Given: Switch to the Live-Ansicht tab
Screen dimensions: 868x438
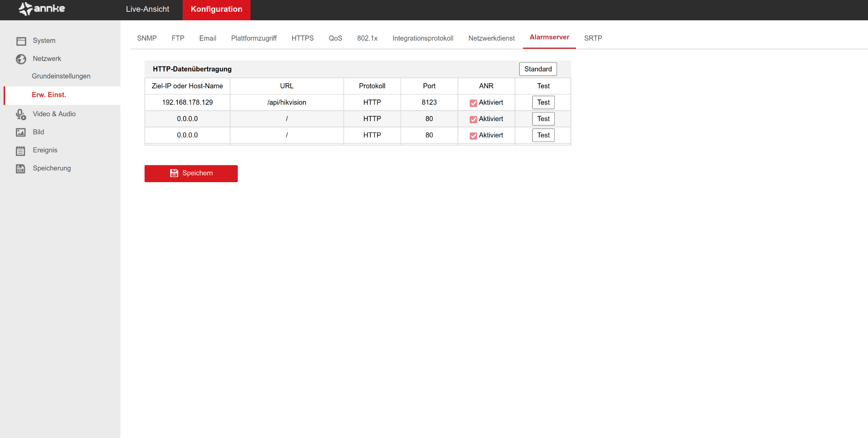Looking at the screenshot, I should (147, 9).
